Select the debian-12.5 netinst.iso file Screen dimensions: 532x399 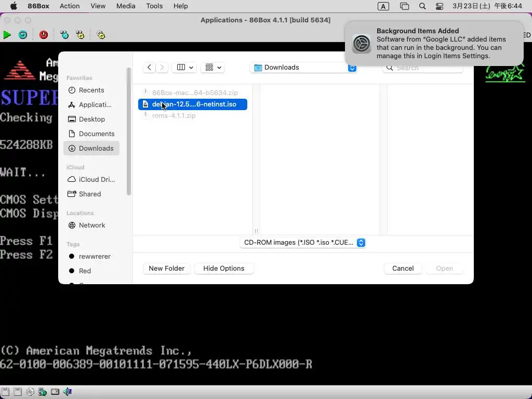(x=193, y=104)
